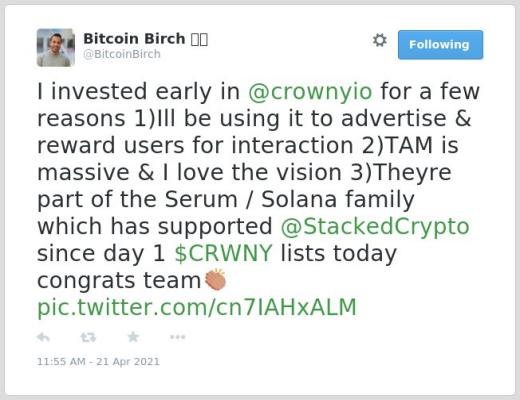Click the clapping hands emoji
Viewport: 520px width, 400px height.
click(x=216, y=279)
